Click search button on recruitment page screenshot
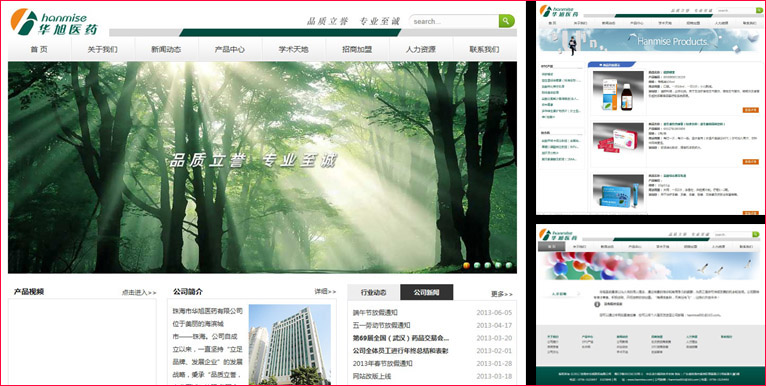The height and width of the screenshot is (386, 766). (756, 235)
